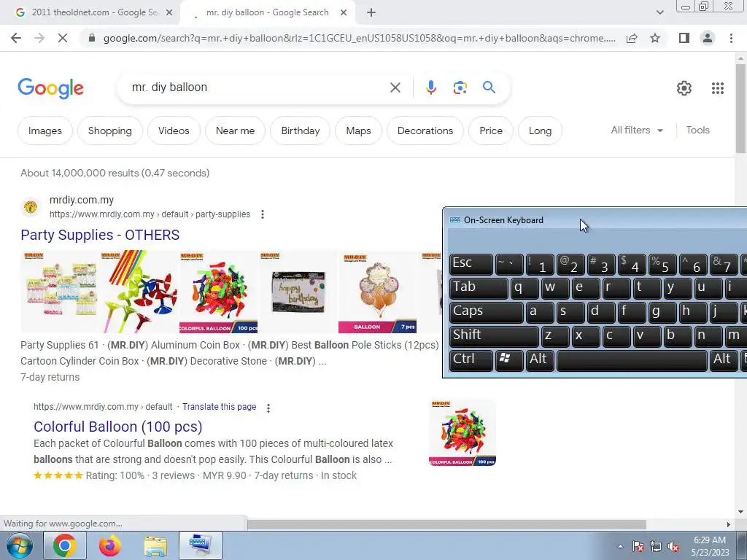Click the browser forward arrow
747x560 pixels.
tap(39, 38)
